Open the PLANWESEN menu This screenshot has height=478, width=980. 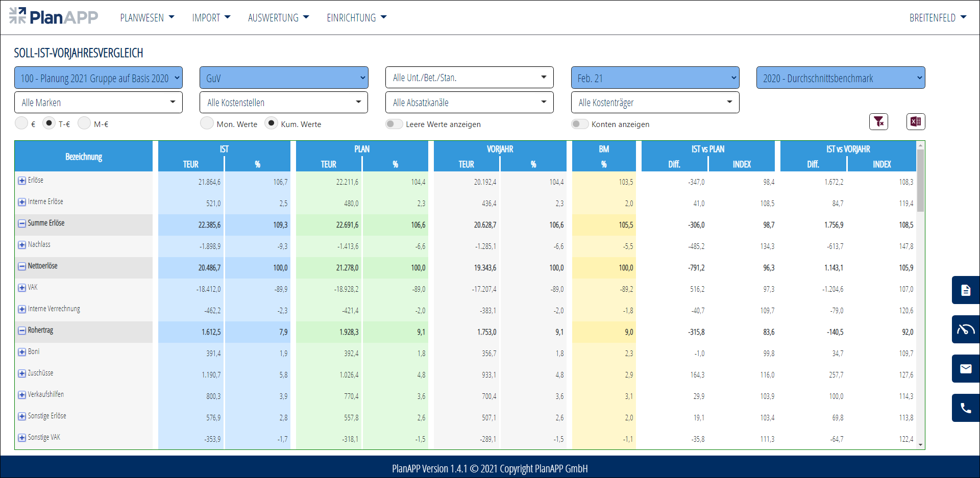click(147, 18)
